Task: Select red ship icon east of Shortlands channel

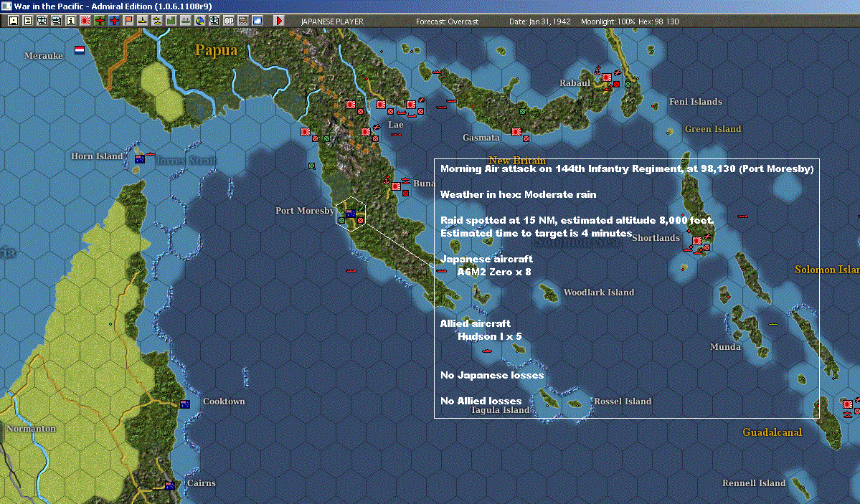Action: coord(742,216)
